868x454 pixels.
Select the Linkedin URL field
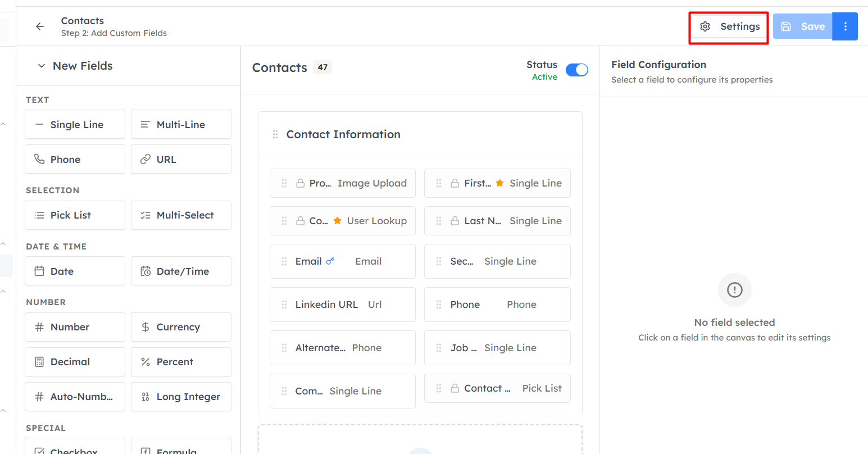(x=343, y=305)
